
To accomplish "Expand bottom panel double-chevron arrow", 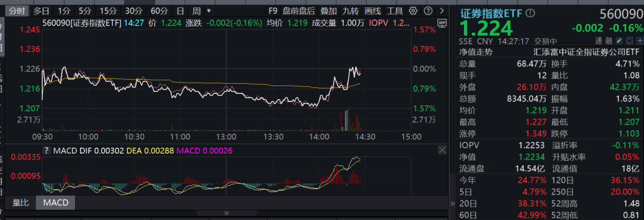I will (x=226, y=213).
